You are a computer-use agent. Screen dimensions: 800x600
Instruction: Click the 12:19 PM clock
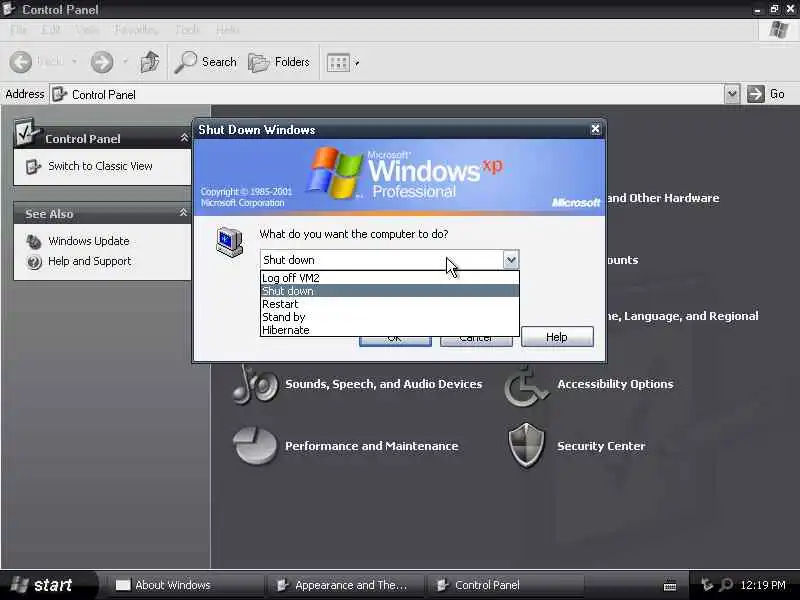[x=763, y=585]
